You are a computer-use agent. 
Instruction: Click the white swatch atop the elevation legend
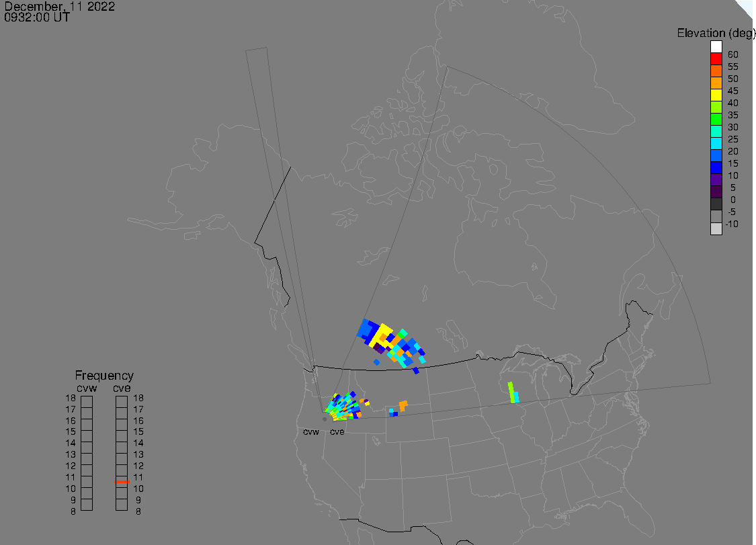tap(716, 47)
